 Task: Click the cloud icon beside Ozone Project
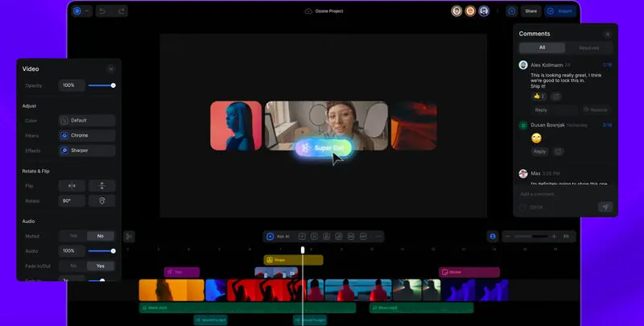[x=308, y=11]
